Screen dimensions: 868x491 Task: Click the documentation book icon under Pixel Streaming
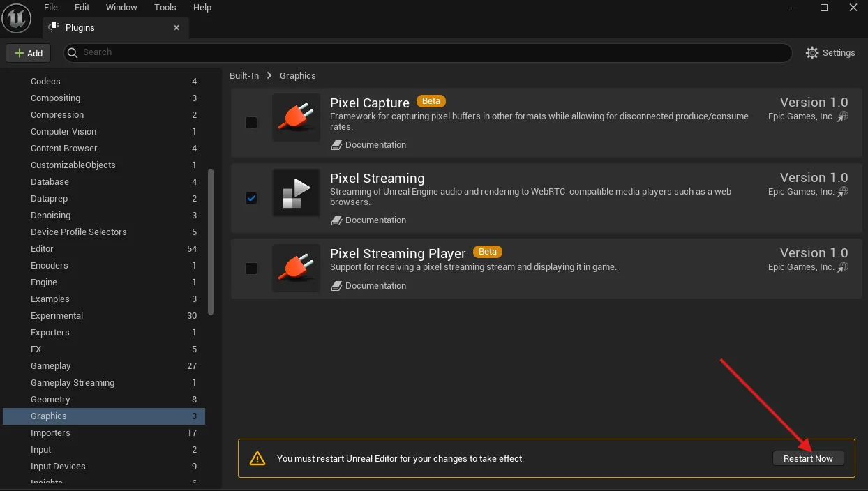(x=337, y=220)
